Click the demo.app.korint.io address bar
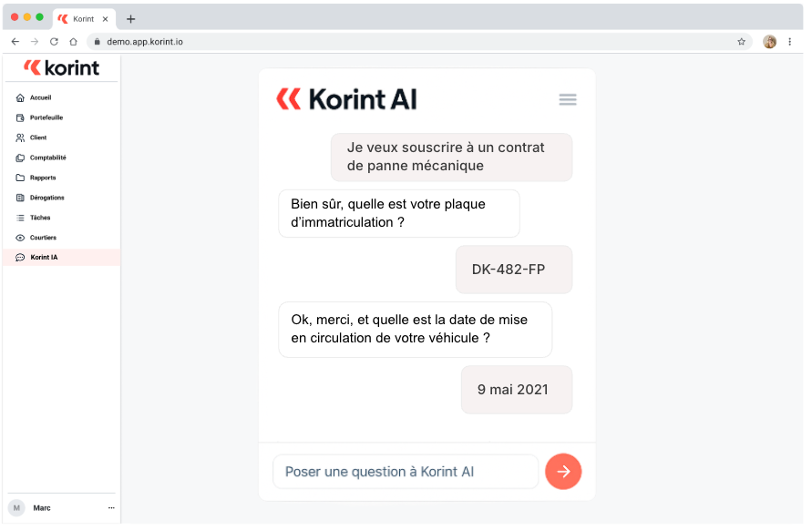Image resolution: width=812 pixels, height=530 pixels. tap(419, 41)
